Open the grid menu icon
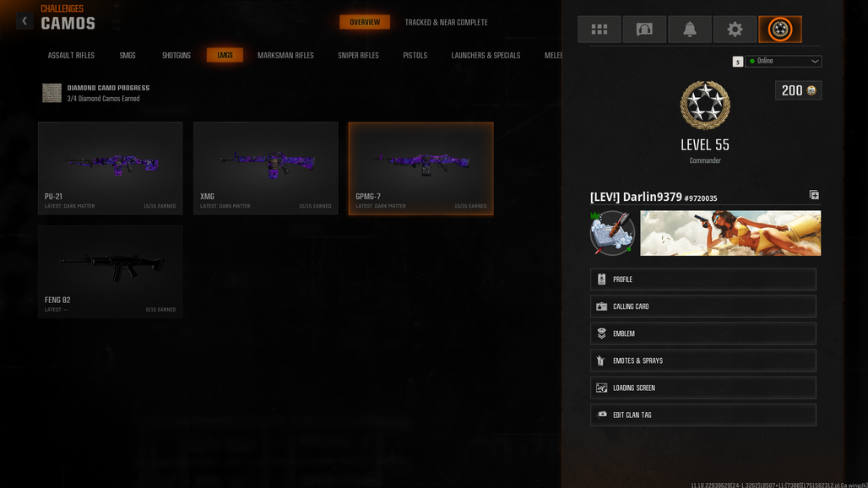Screen dimensions: 868x488 (x=599, y=30)
